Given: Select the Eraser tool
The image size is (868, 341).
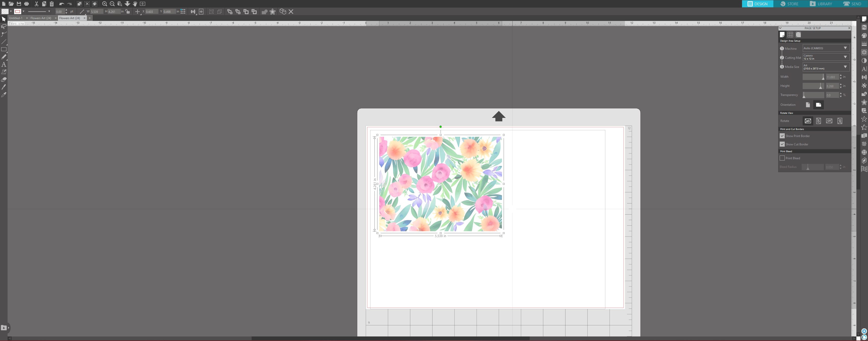Looking at the screenshot, I should click(4, 80).
